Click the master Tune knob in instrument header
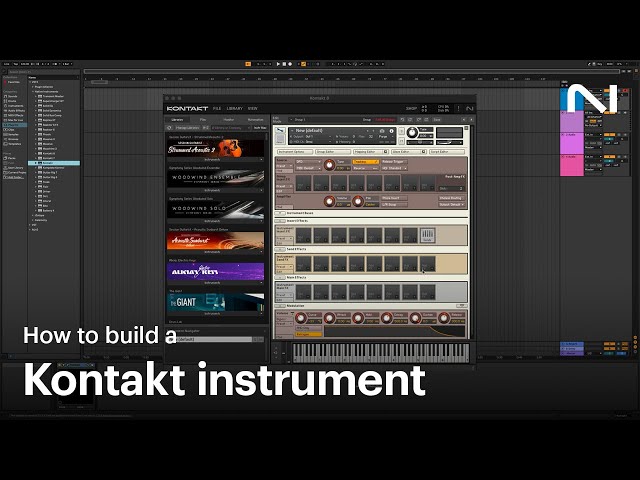The width and height of the screenshot is (640, 480). tap(412, 132)
